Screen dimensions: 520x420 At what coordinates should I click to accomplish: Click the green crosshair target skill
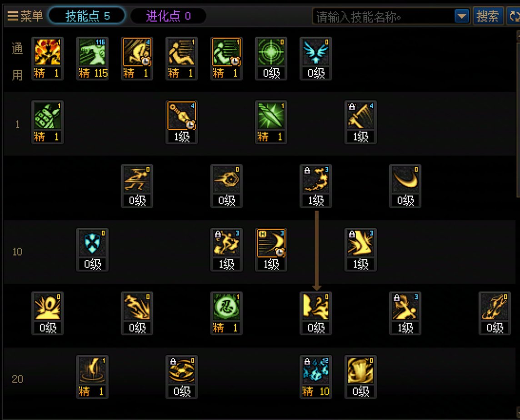click(x=271, y=59)
